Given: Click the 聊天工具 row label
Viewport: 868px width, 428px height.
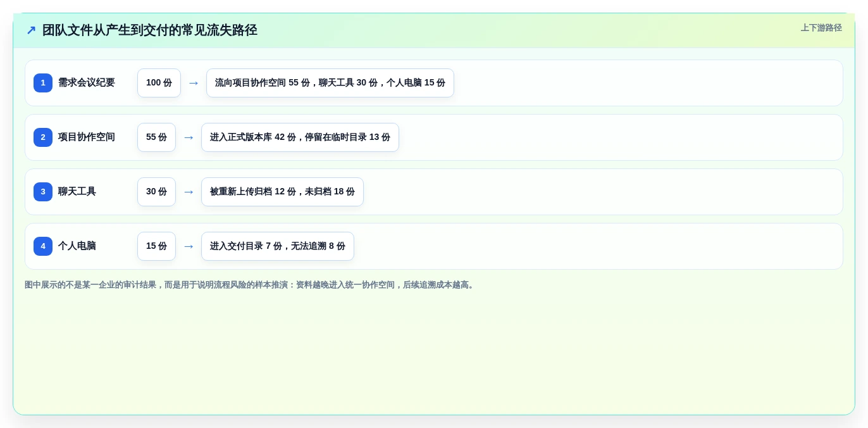Looking at the screenshot, I should click(x=77, y=192).
